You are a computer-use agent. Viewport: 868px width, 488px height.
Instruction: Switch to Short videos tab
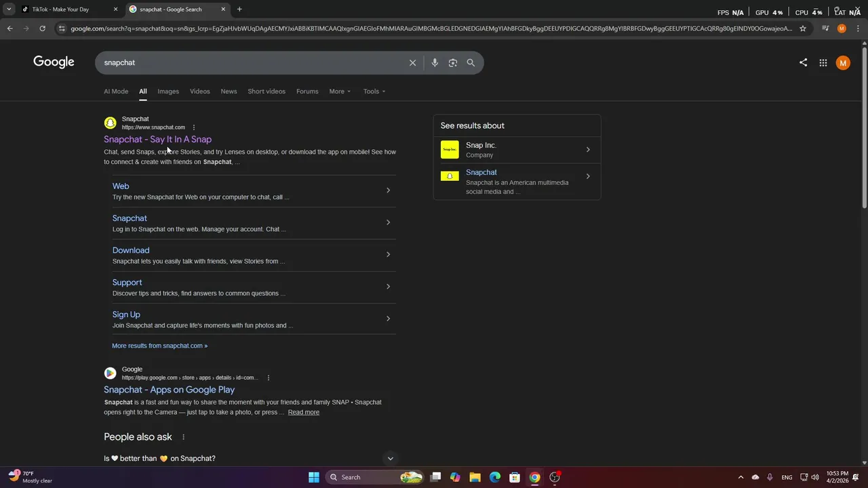tap(267, 91)
